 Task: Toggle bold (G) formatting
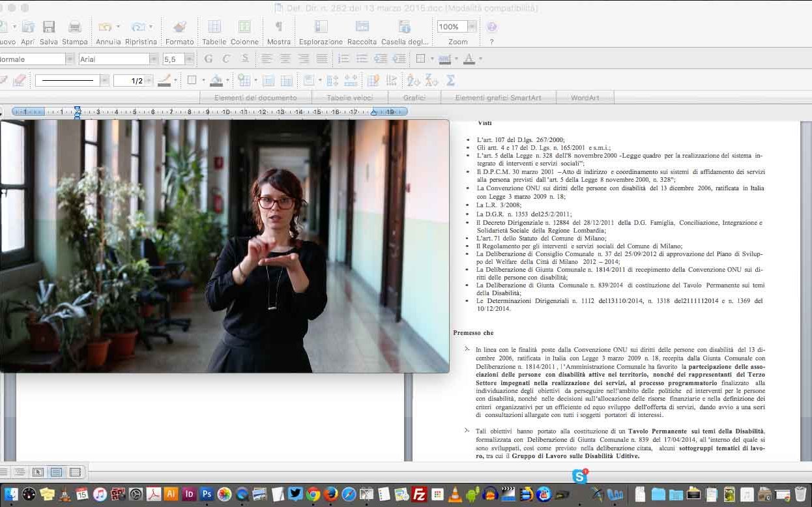click(x=209, y=59)
